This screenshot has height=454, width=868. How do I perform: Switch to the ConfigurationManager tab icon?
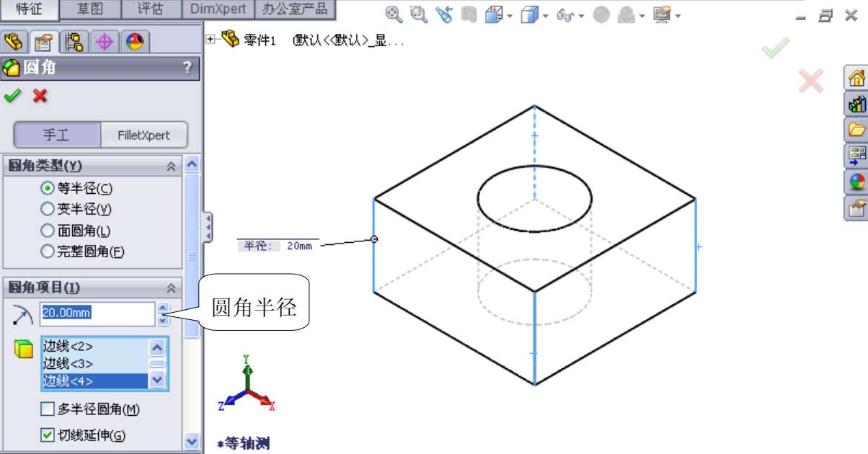(x=74, y=42)
